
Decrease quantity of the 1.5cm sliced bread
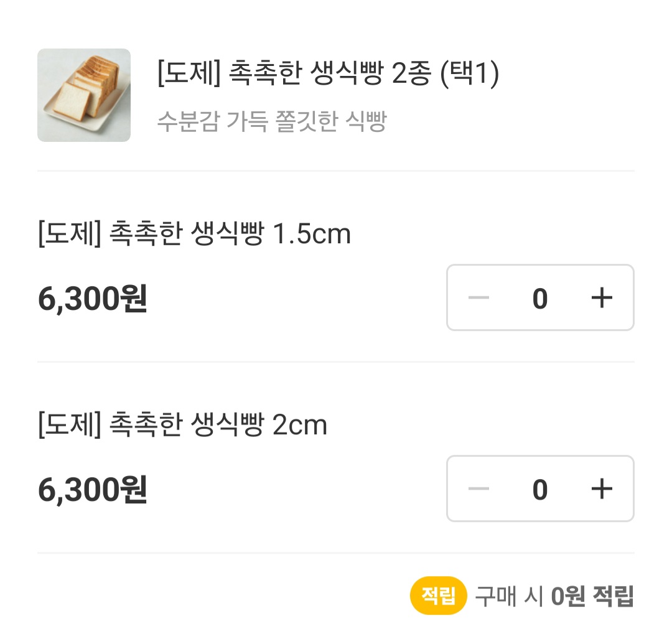click(478, 297)
